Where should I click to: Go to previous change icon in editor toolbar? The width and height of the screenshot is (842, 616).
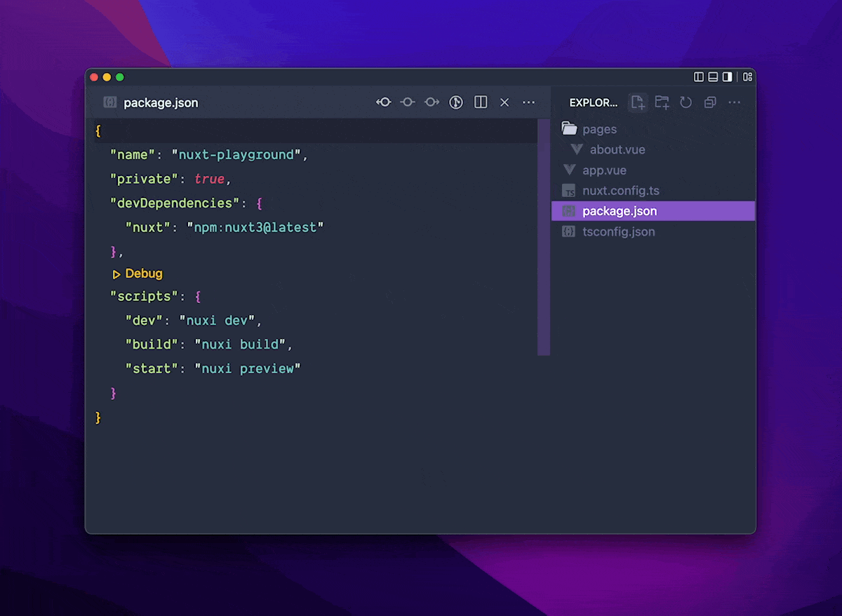[383, 102]
